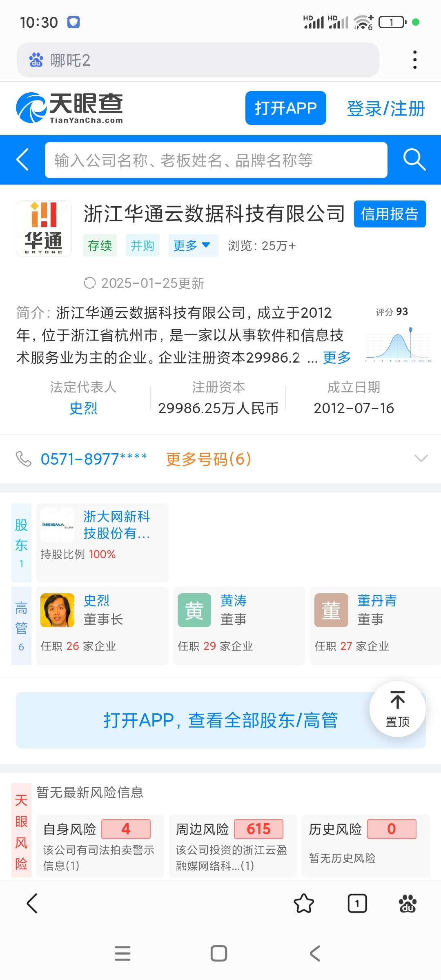Tap the Android home square button

point(219,953)
